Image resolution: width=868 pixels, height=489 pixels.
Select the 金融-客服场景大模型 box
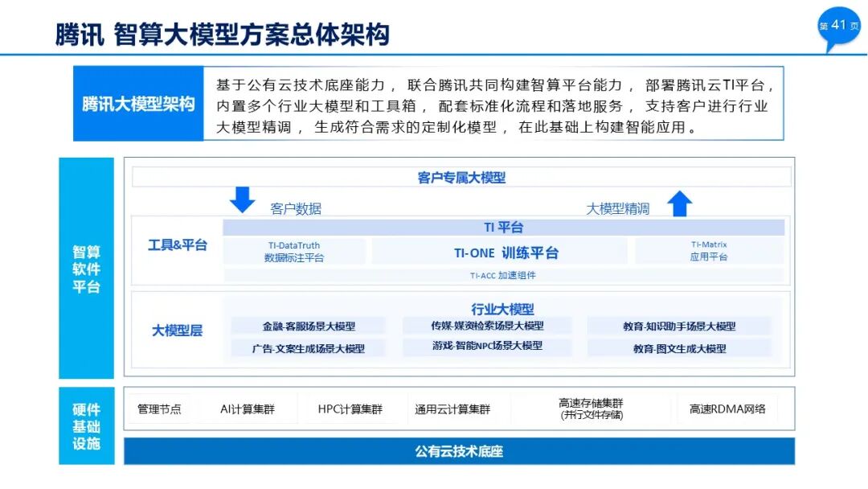click(309, 327)
